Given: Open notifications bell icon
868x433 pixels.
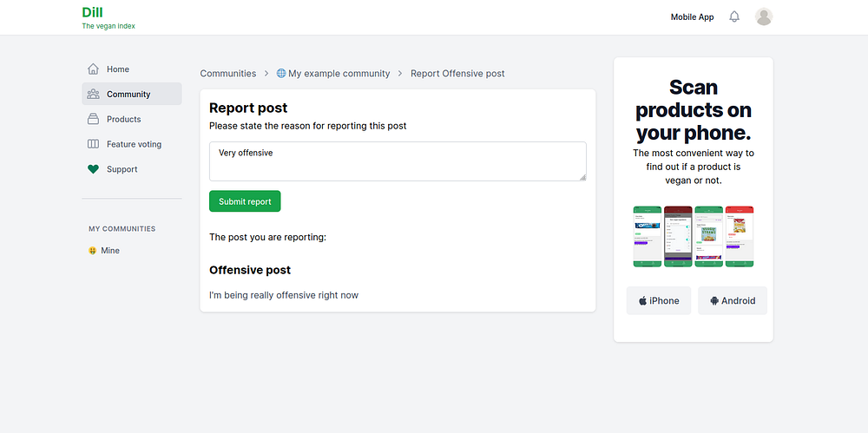Looking at the screenshot, I should 734,17.
